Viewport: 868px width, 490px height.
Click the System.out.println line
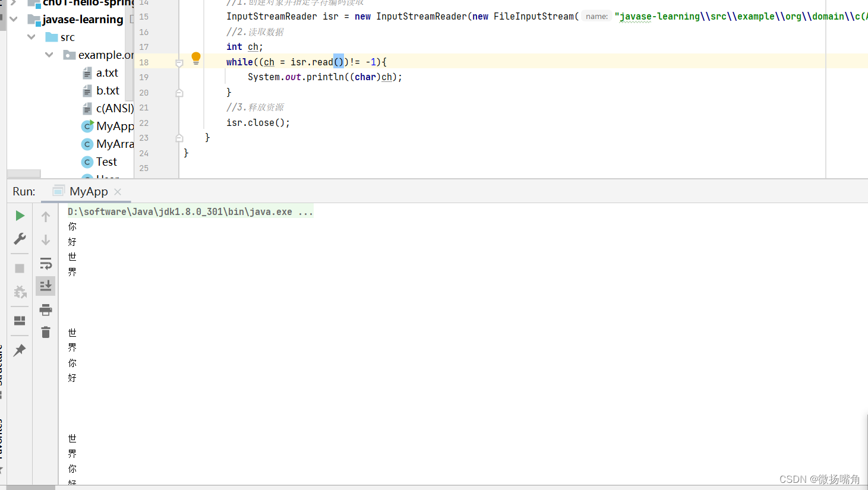point(325,77)
